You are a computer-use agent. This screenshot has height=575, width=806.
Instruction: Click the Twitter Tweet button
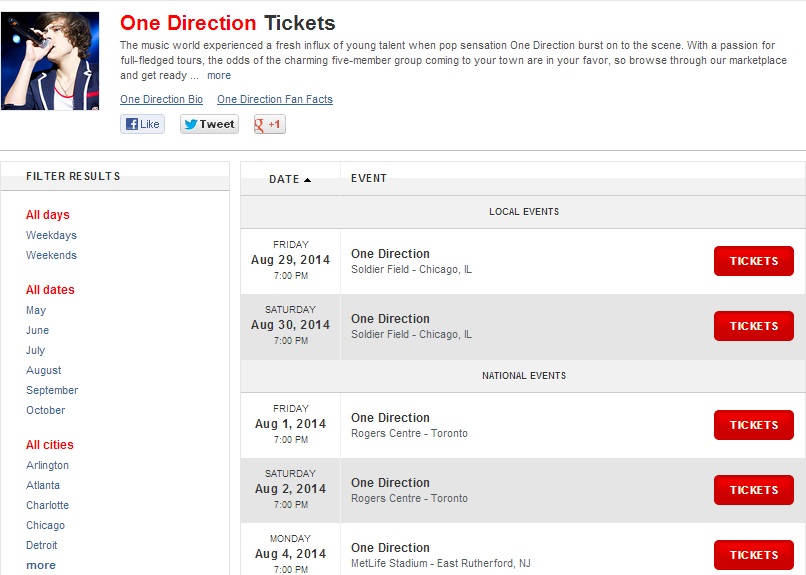click(x=209, y=125)
